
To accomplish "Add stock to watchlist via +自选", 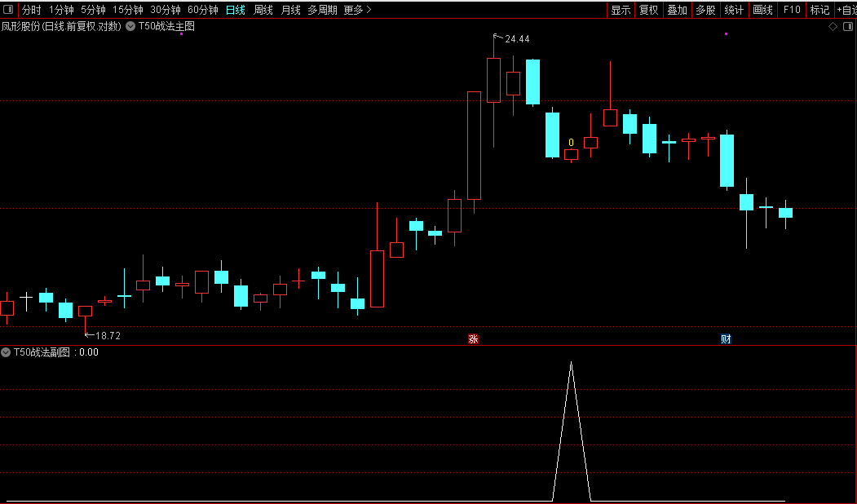I will tap(846, 10).
